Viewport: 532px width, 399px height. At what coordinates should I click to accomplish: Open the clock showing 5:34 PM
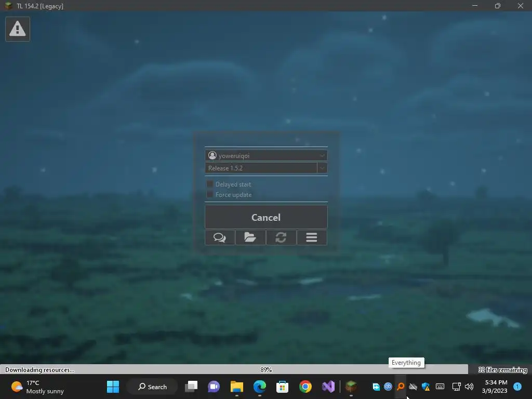coord(495,387)
